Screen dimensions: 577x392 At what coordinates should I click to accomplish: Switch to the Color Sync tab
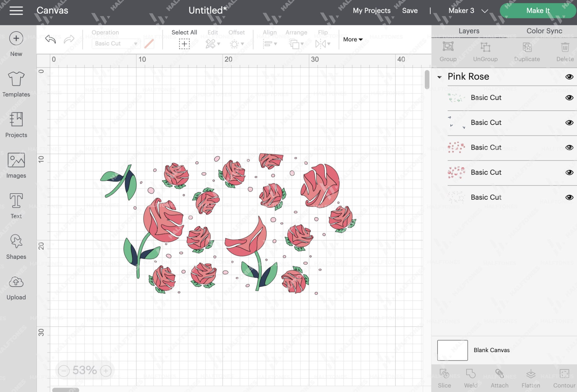pos(544,31)
